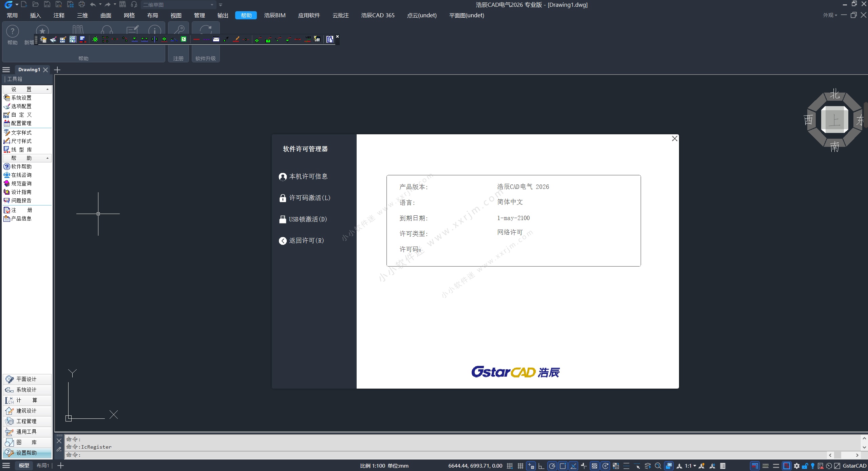The height and width of the screenshot is (471, 868).
Task: Collapse the 设置 section in toolbox
Action: (47, 89)
